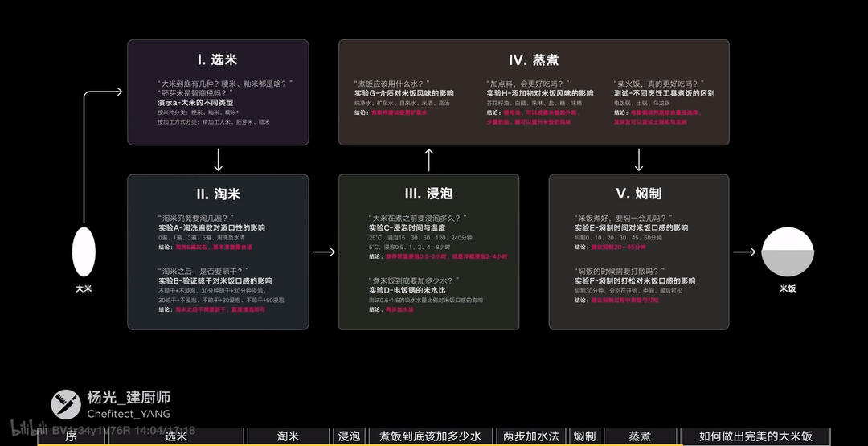Click the text "实验H-添加物对米饭风味的影响"
The image size is (868, 446).
click(x=540, y=93)
